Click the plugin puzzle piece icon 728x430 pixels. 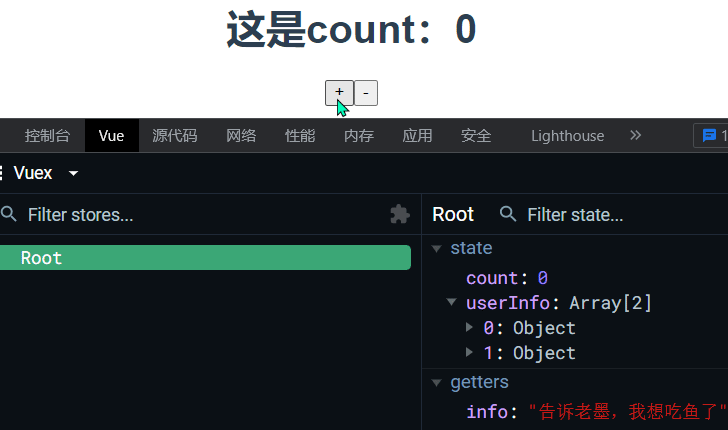400,214
